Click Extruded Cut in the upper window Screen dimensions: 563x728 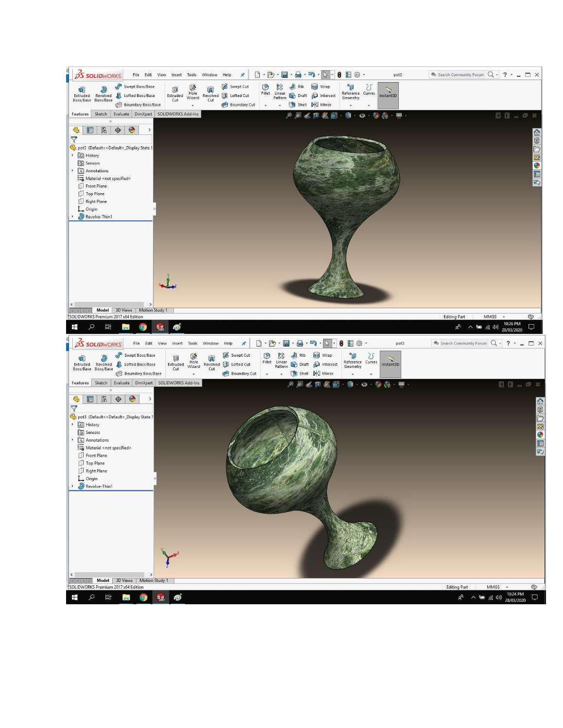pos(175,94)
